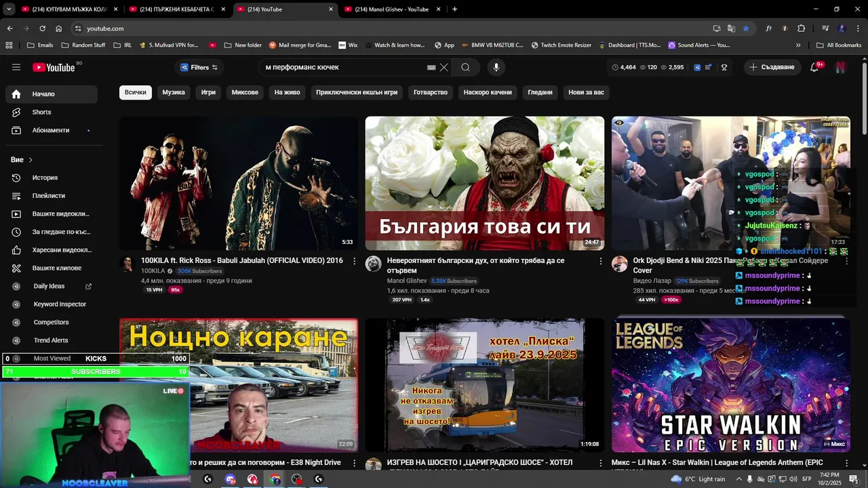
Task: Open Chrome three-dot menu
Action: click(857, 28)
